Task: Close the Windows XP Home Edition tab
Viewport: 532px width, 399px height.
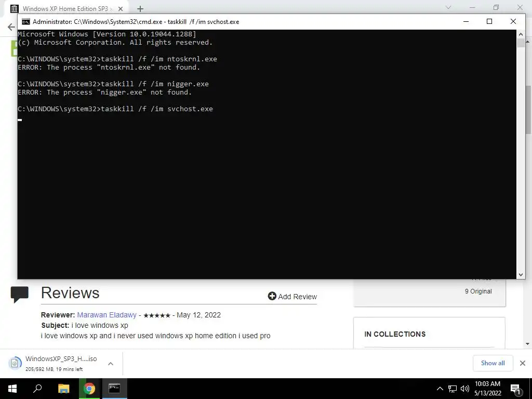Action: 121,9
